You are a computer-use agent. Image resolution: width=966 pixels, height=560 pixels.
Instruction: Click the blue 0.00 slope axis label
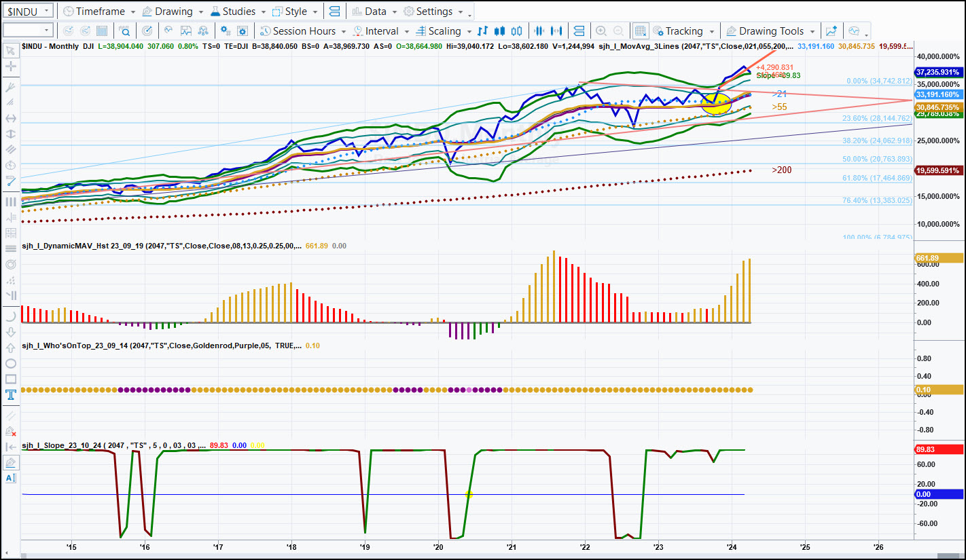938,494
